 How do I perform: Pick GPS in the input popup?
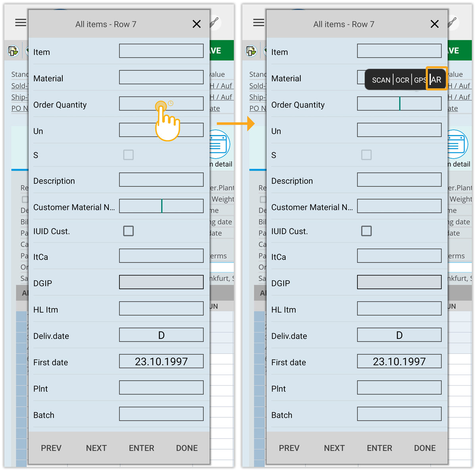(x=420, y=80)
